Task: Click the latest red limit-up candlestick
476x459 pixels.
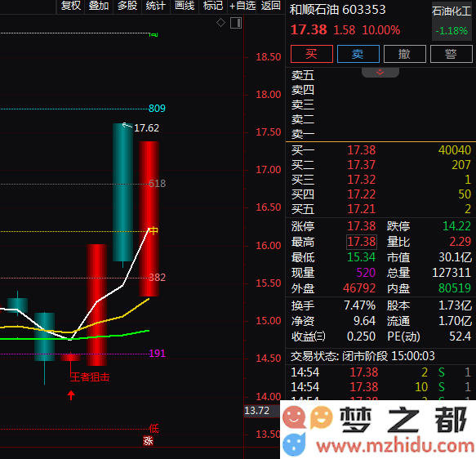Action: point(149,219)
